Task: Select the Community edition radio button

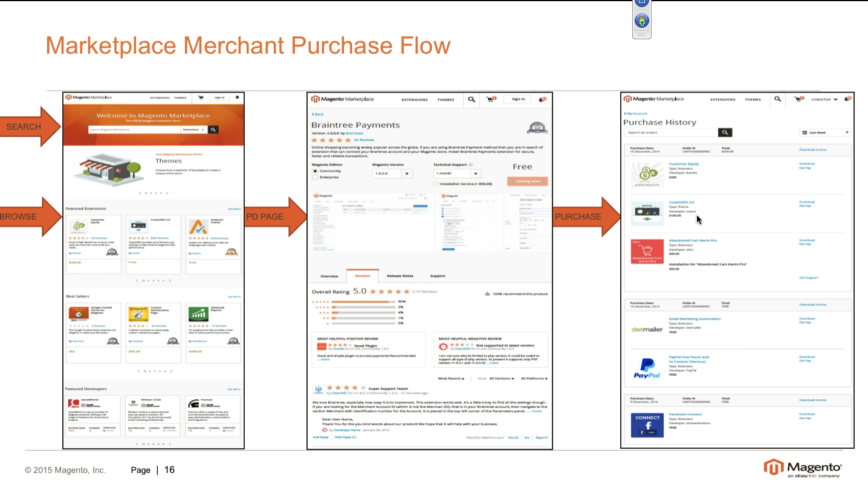Action: (315, 171)
